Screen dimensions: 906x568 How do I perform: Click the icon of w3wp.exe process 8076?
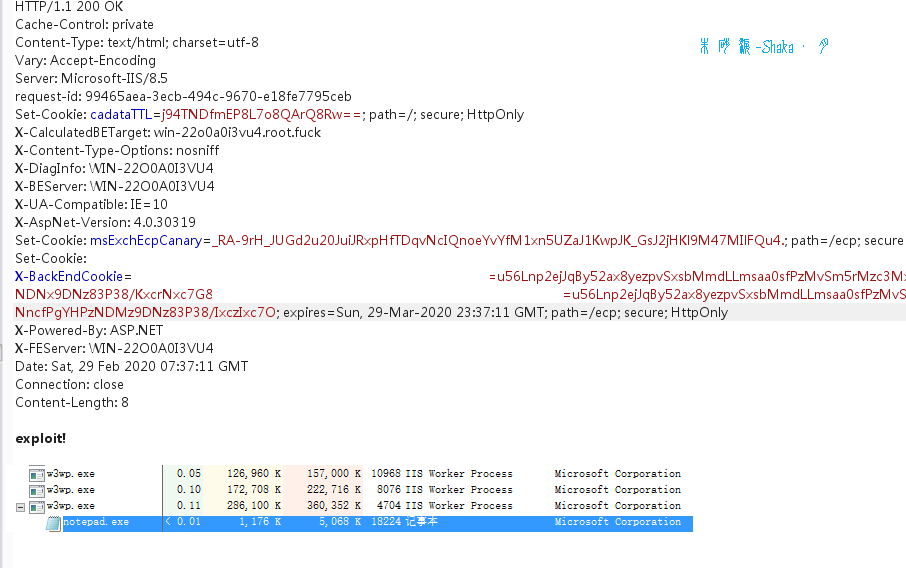(37, 491)
